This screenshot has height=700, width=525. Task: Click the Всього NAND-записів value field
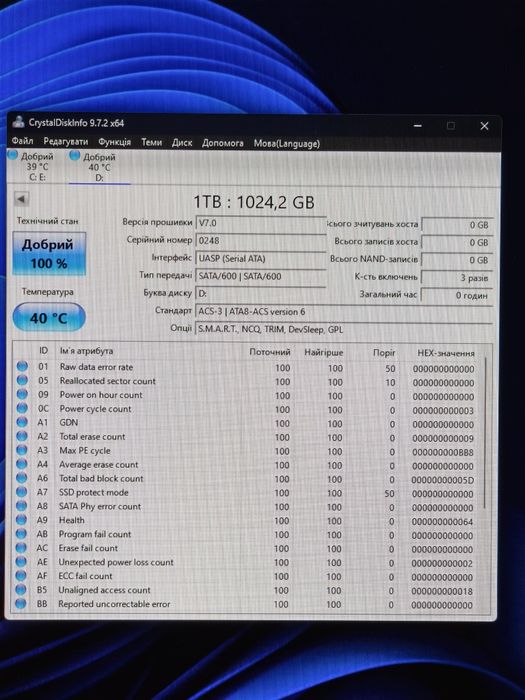pos(457,260)
